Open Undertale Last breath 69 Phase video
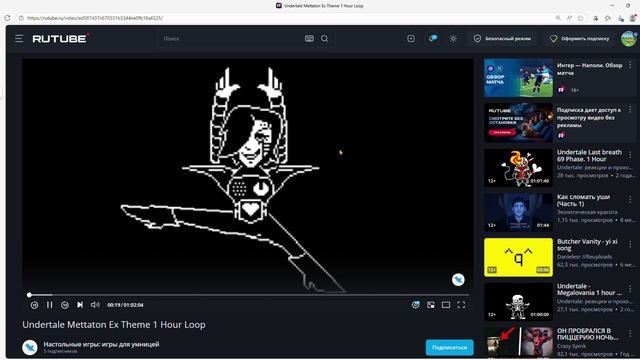 click(x=589, y=156)
